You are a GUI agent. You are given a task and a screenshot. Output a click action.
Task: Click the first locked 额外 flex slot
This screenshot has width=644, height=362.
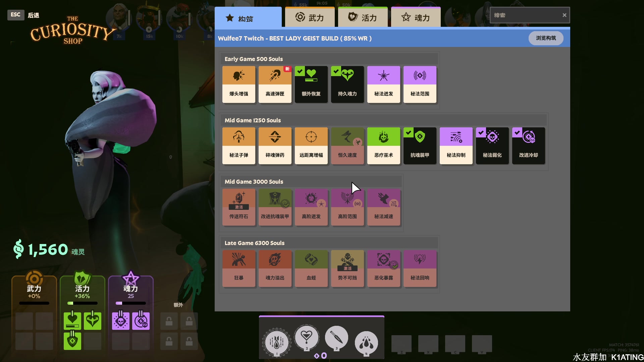click(169, 321)
